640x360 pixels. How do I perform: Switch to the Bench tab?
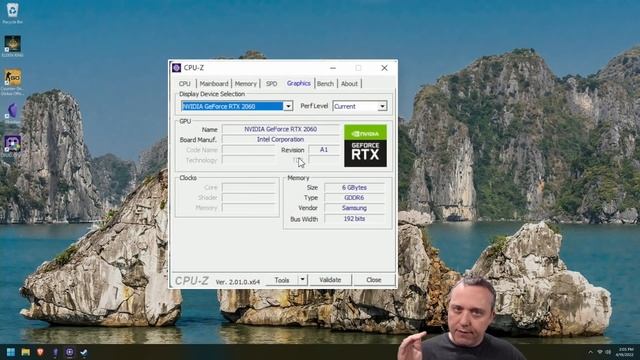tap(325, 84)
